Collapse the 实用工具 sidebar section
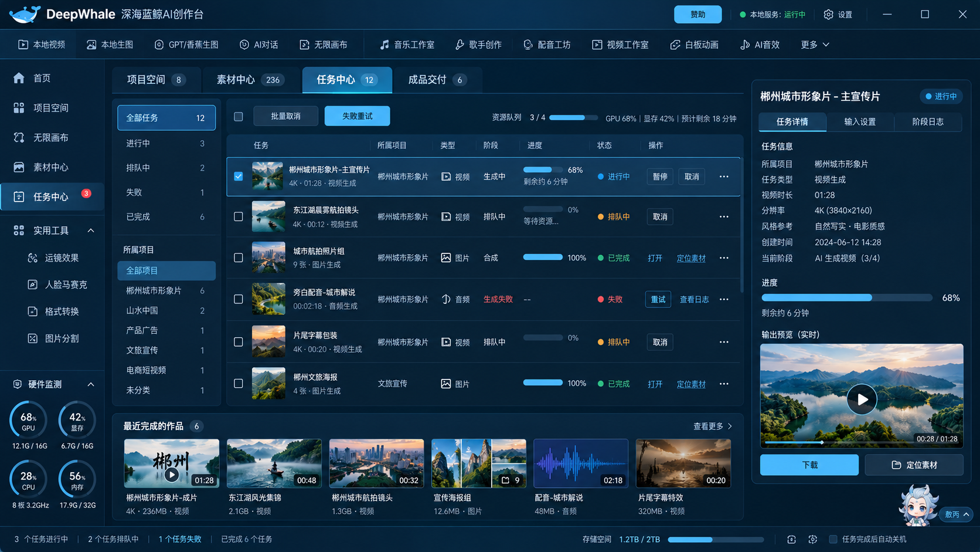Image resolution: width=980 pixels, height=552 pixels. (x=91, y=231)
